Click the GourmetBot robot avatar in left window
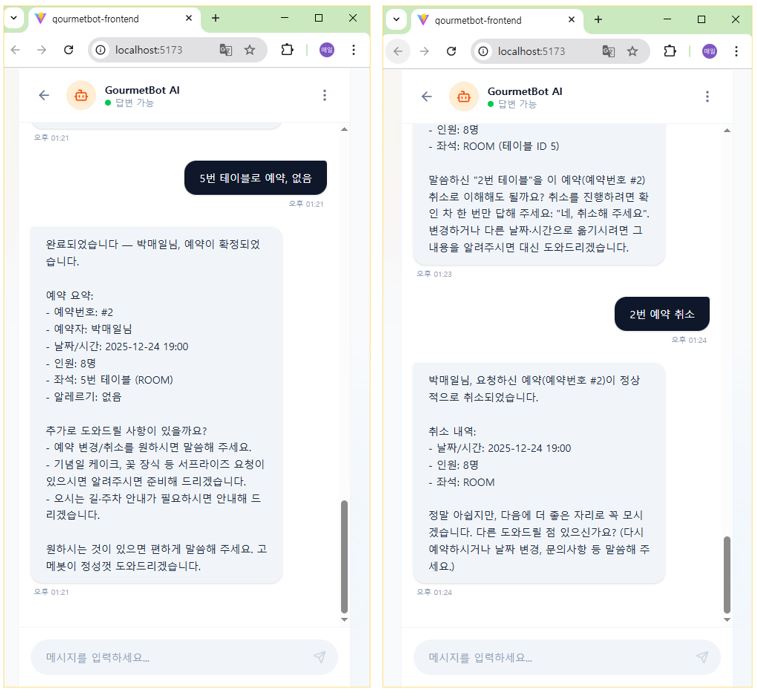 pyautogui.click(x=81, y=95)
